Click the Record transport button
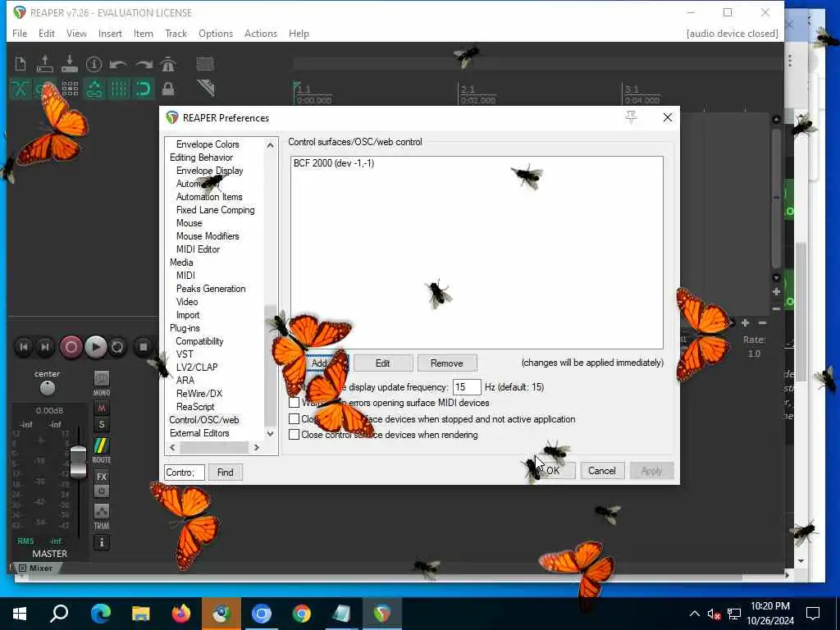This screenshot has width=840, height=630. click(71, 347)
